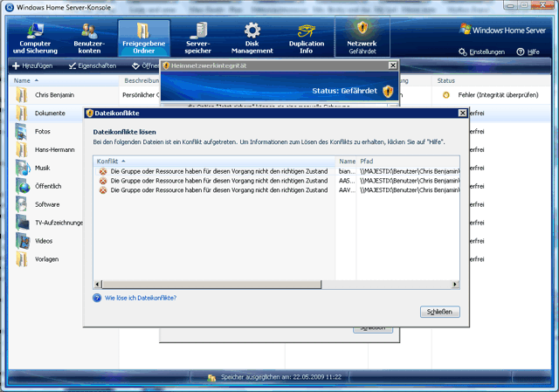Click the Schließen button in Dateikonflikte
559x392 pixels.
pyautogui.click(x=440, y=312)
